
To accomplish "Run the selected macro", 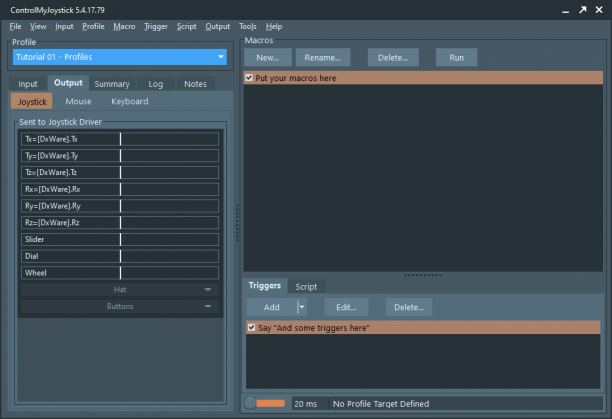I will pos(456,58).
